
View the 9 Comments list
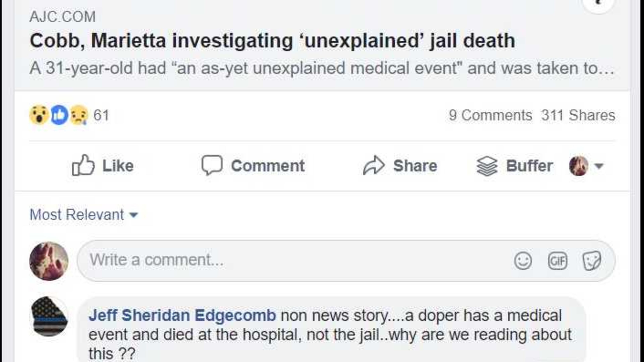tap(490, 115)
